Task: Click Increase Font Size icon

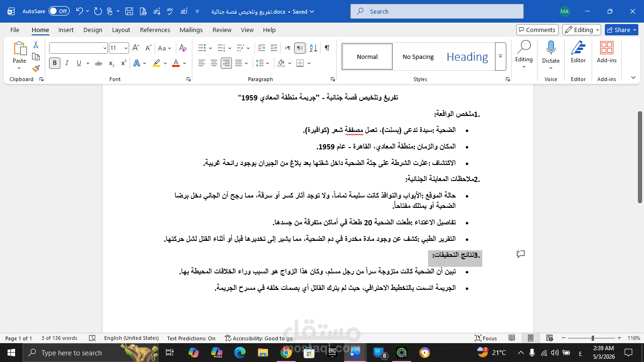Action: click(x=136, y=48)
